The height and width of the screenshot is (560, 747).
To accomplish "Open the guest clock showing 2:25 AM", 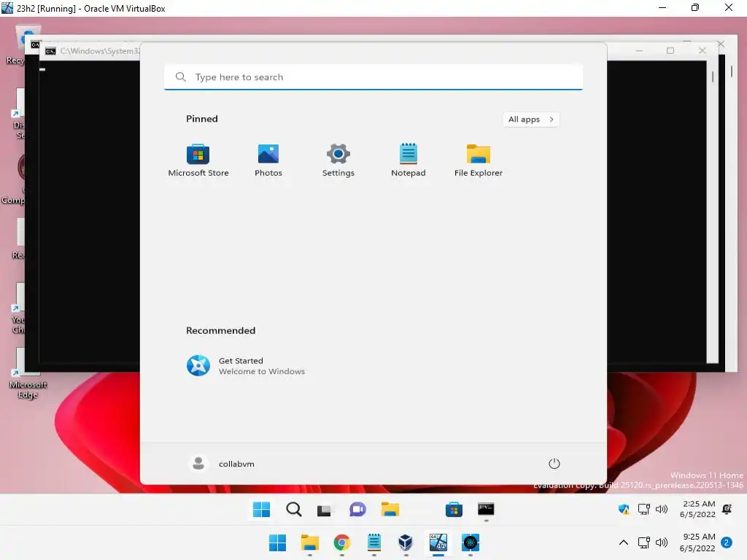I will point(697,509).
